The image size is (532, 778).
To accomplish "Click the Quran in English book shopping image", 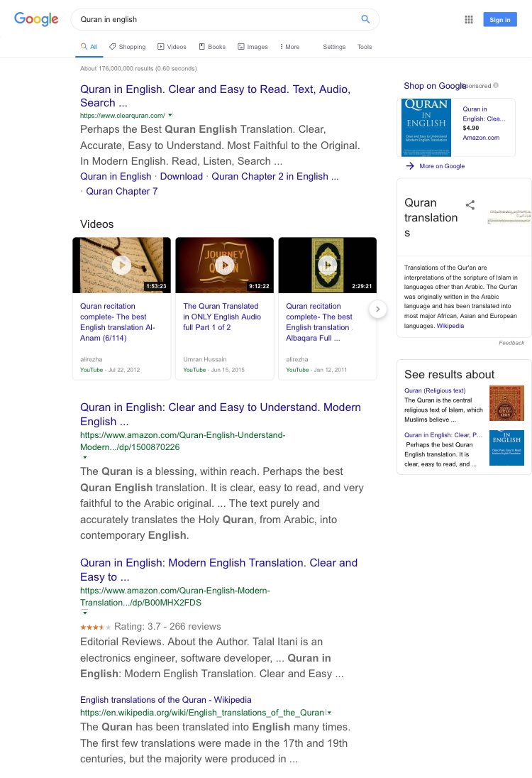I will coord(426,128).
